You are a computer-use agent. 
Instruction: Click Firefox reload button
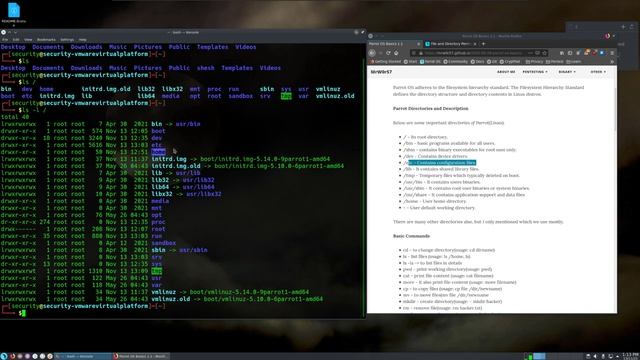[388, 53]
